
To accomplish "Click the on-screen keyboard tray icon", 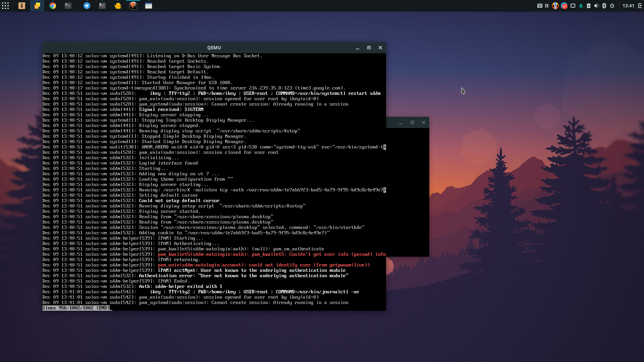I will click(540, 6).
